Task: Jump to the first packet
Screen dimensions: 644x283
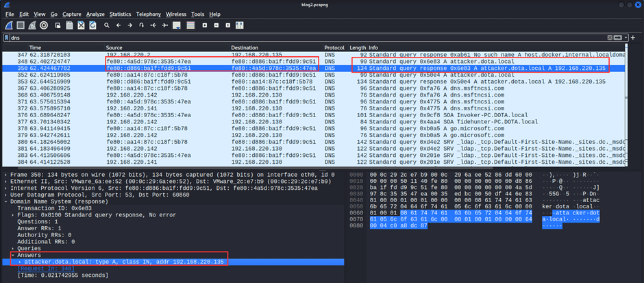Action: click(153, 25)
